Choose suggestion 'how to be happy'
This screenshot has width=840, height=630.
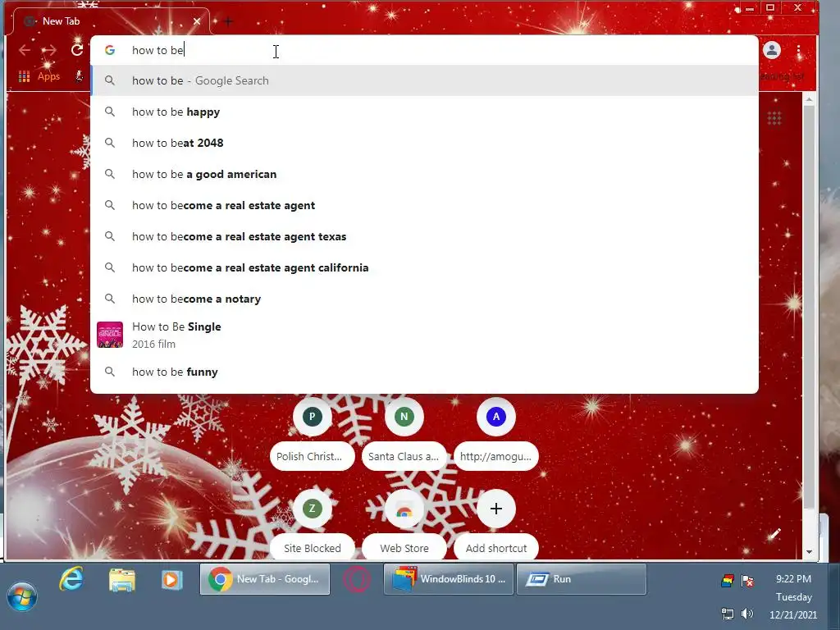424,112
